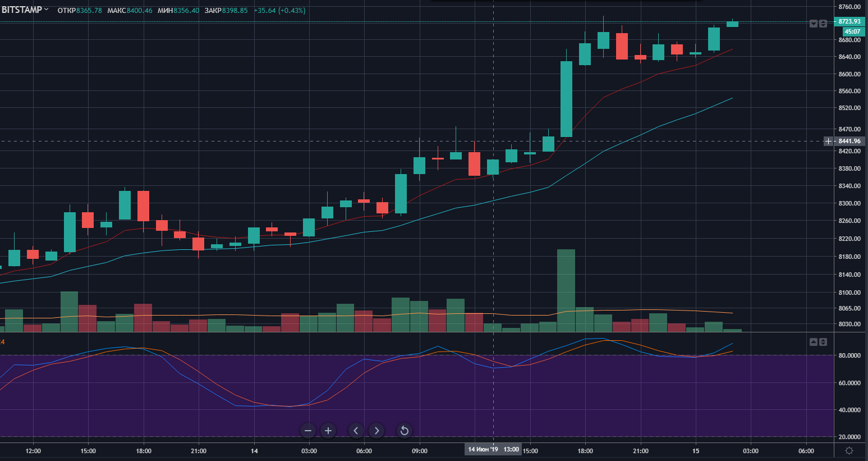Maximize the stochastic indicator pane
Viewport: 868px width, 461px height.
click(823, 342)
